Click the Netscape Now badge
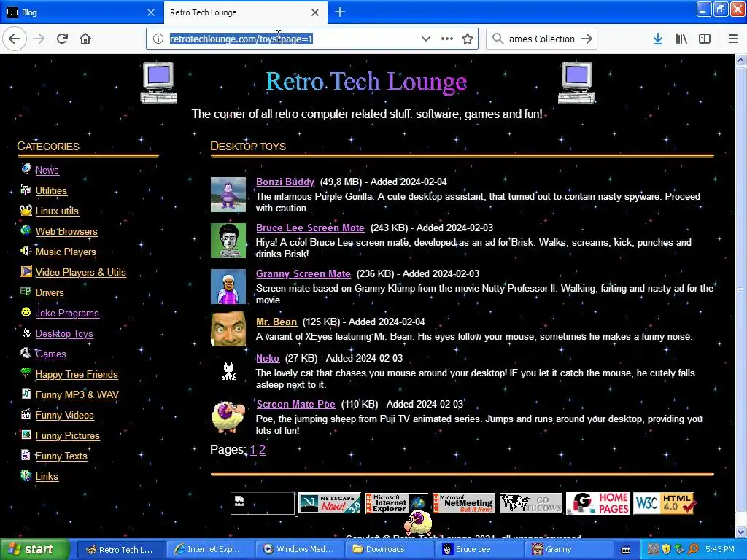 point(329,503)
